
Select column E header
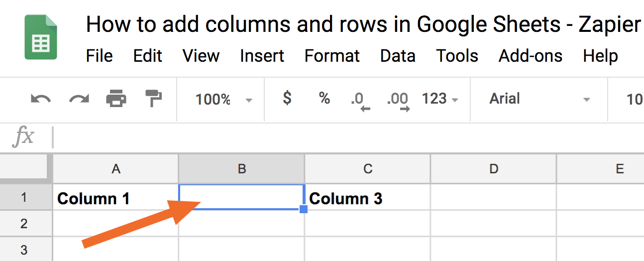[x=601, y=169]
